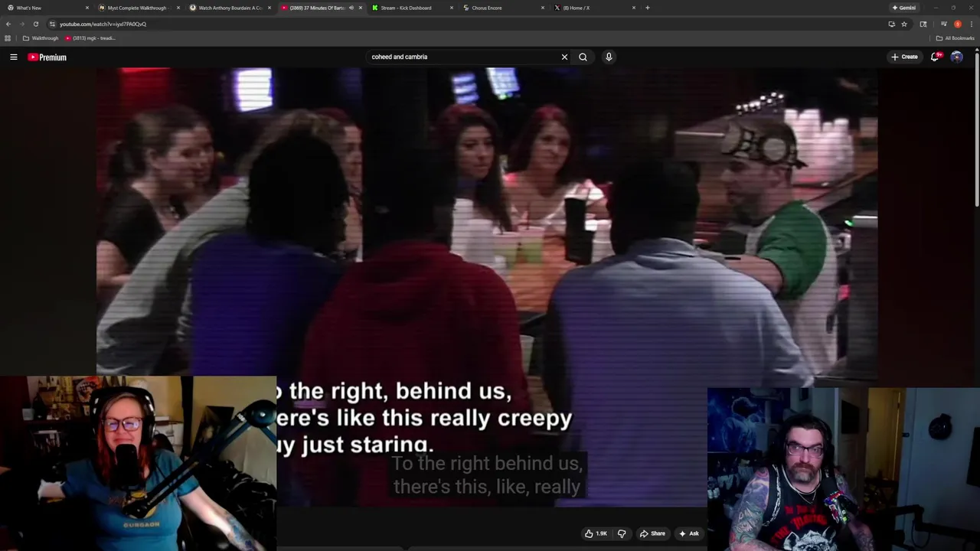The height and width of the screenshot is (551, 980).
Task: Run search with the magnifier button
Action: pos(583,57)
